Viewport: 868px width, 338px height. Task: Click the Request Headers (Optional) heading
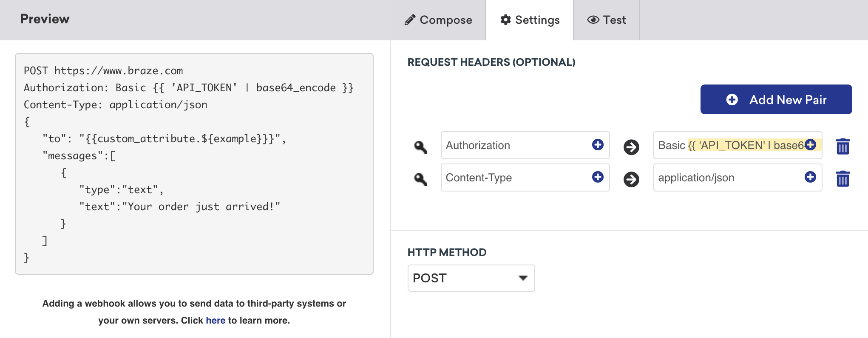(491, 62)
